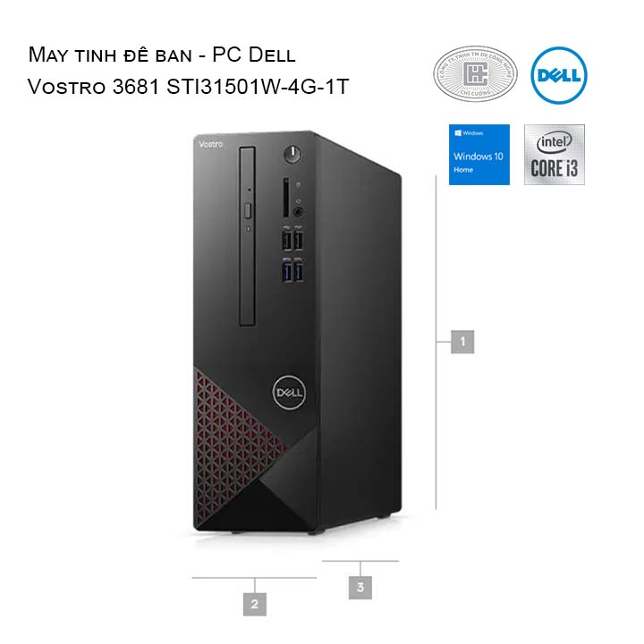
Task: Click dimension marker number 3
Action: click(360, 588)
